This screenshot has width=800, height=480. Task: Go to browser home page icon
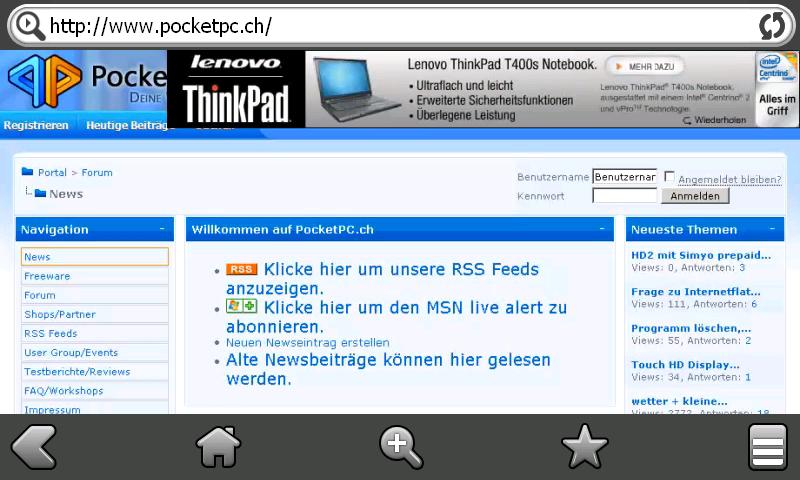(x=218, y=447)
